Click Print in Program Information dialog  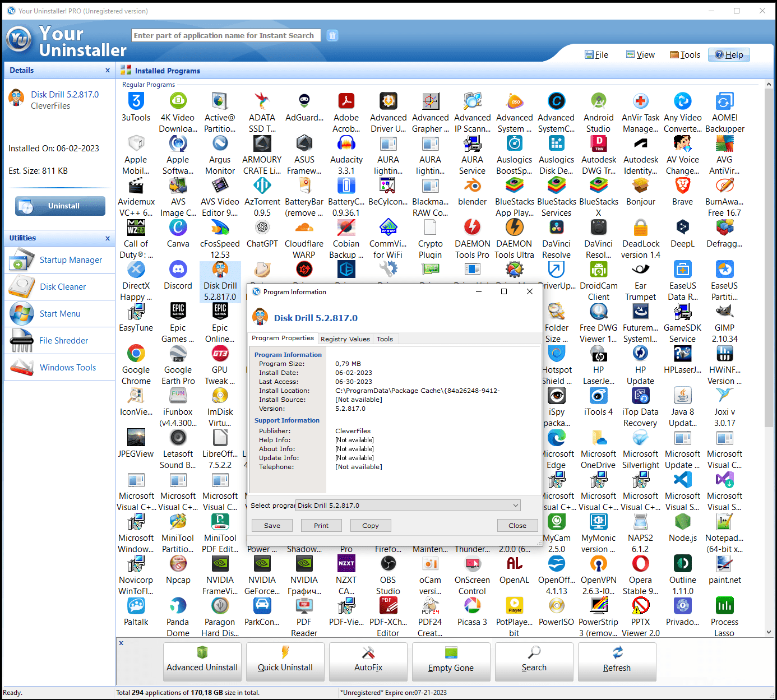(x=321, y=526)
